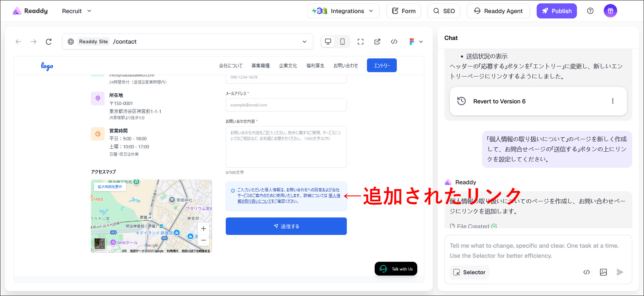The image size is (644, 296).
Task: Enter fullscreen preview mode
Action: [361, 42]
